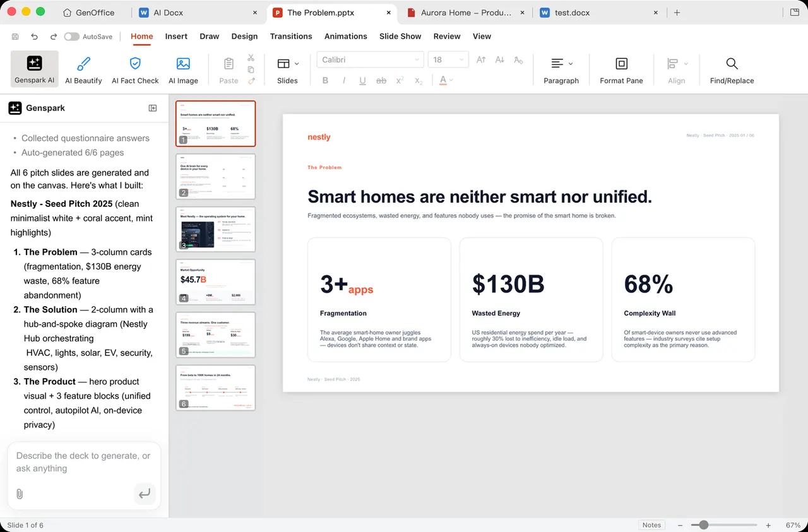The height and width of the screenshot is (532, 808).
Task: Open the AI Image tool
Action: (183, 69)
